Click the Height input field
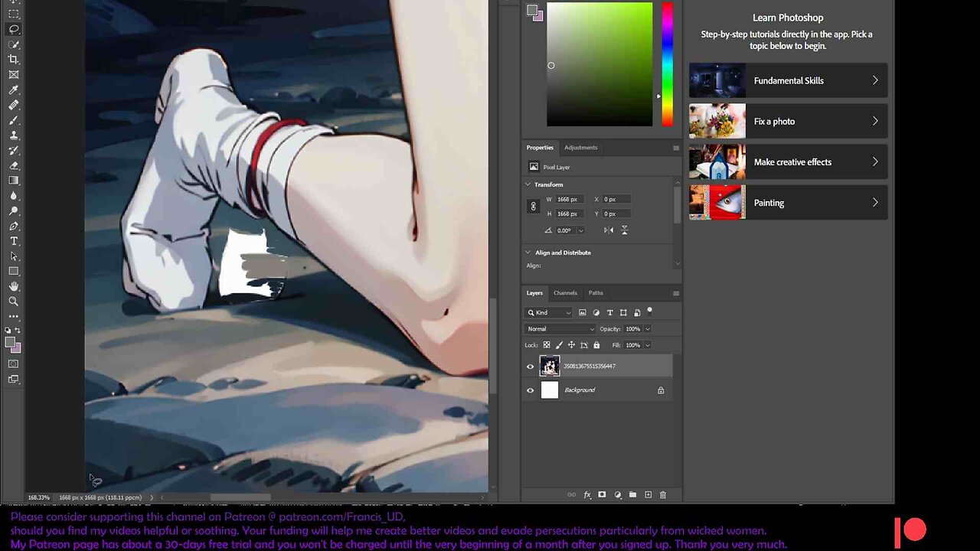 tap(571, 214)
